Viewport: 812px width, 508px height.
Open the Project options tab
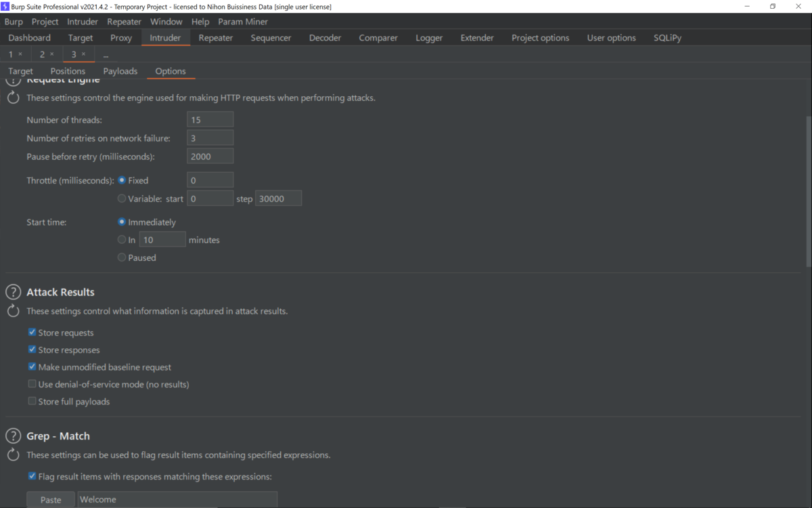coord(541,38)
